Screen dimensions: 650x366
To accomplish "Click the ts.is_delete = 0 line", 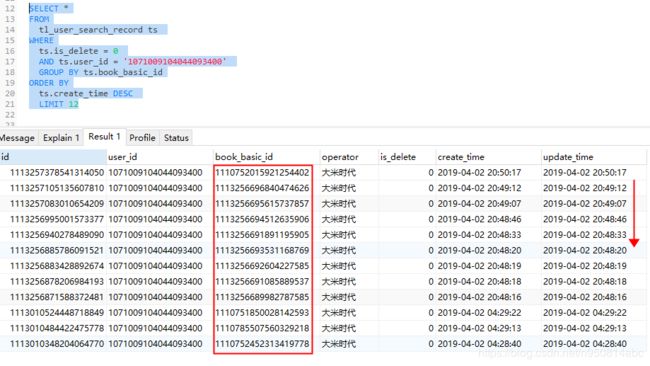I will 78,51.
